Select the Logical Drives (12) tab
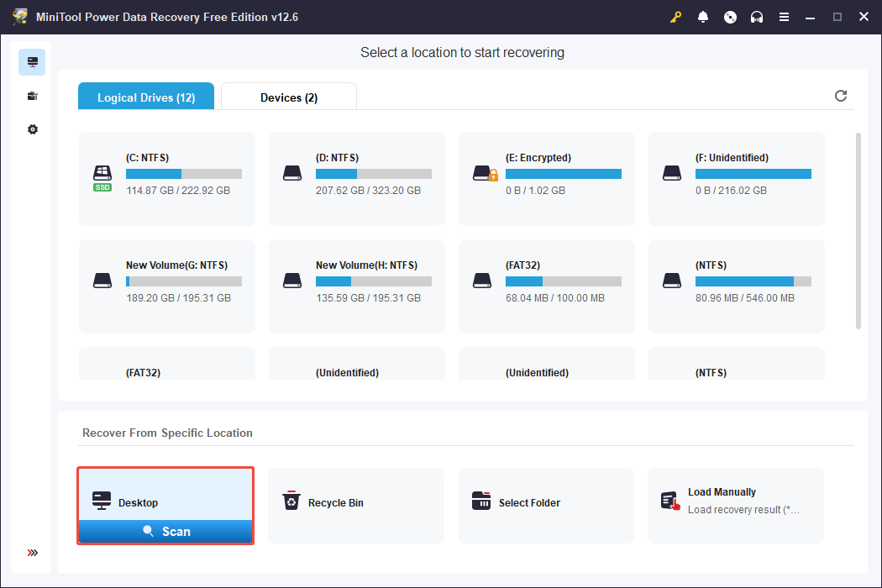This screenshot has height=588, width=882. (x=146, y=97)
